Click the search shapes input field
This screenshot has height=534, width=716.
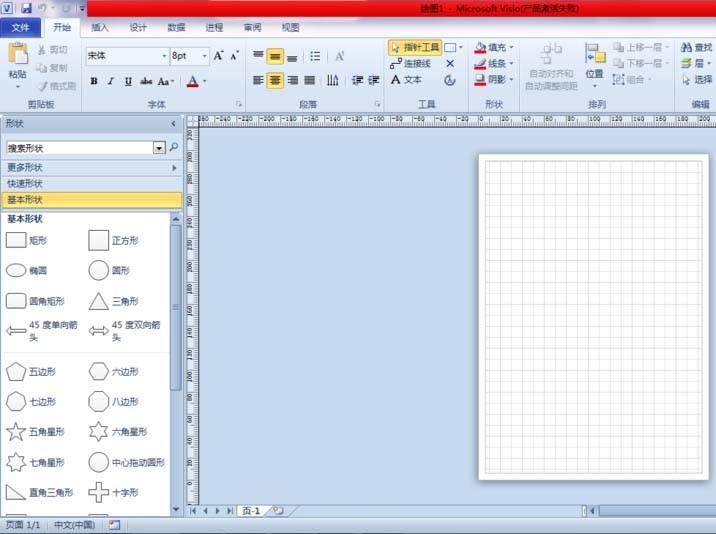80,148
